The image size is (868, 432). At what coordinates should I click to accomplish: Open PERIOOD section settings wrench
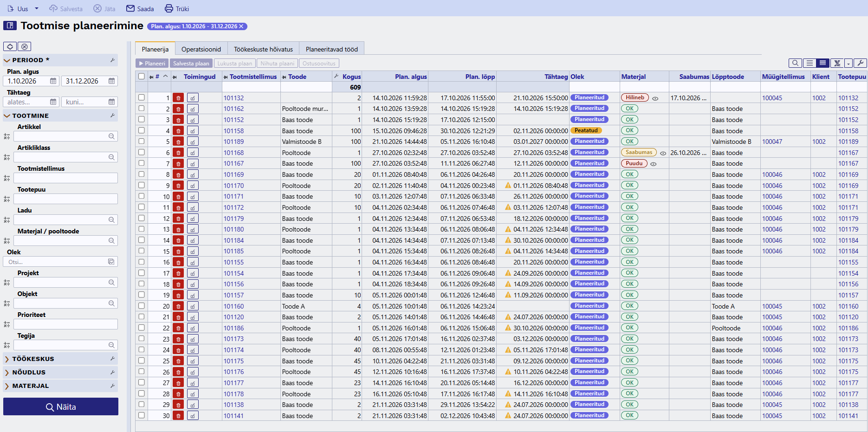click(112, 60)
